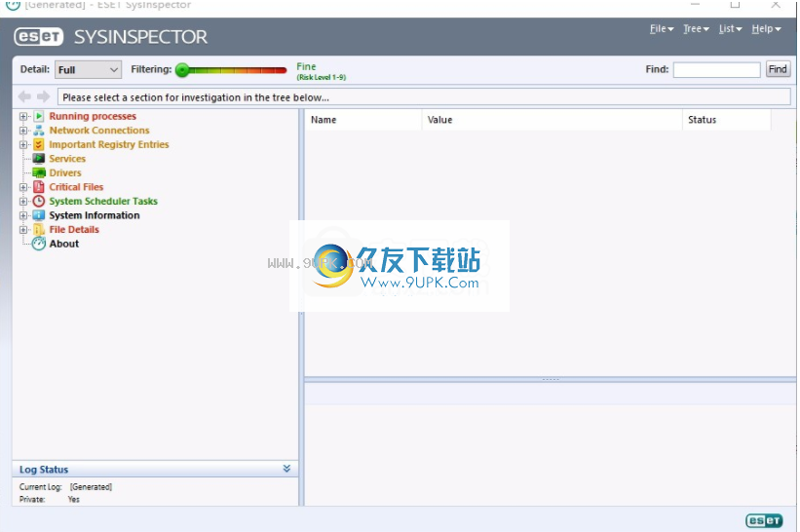Click the Find button
Image resolution: width=800 pixels, height=532 pixels.
(x=778, y=69)
